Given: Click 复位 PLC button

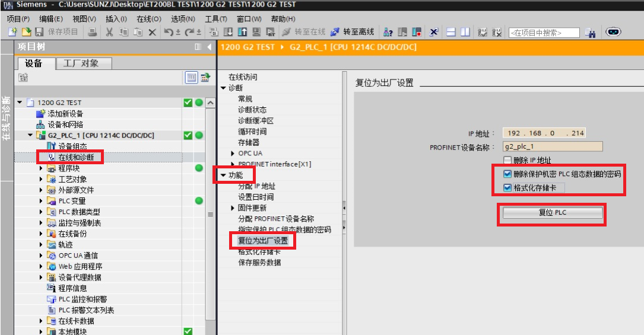Looking at the screenshot, I should pos(553,212).
